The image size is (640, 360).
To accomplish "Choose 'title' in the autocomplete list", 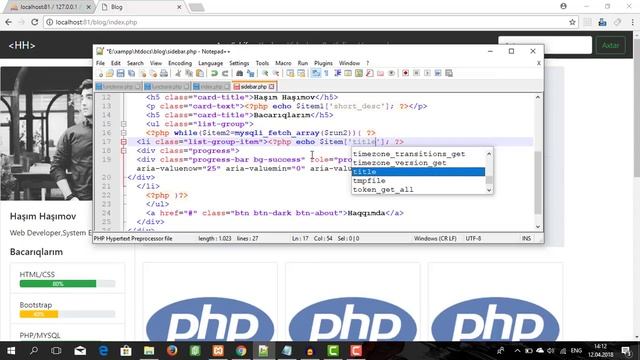I will coord(418,172).
